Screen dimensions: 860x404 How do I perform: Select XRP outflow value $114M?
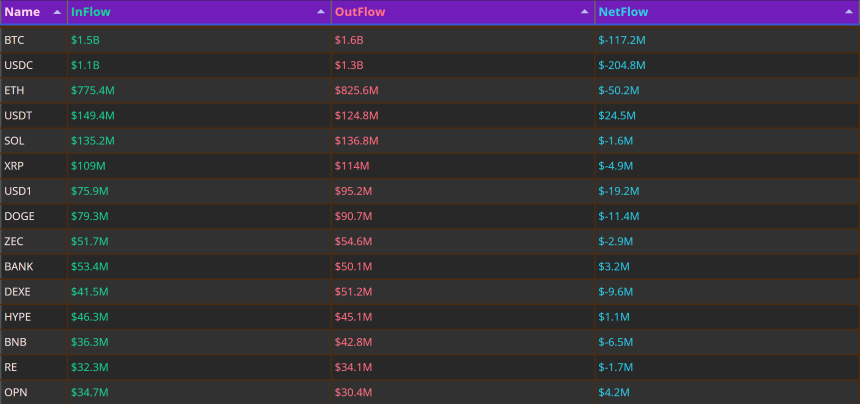click(353, 166)
